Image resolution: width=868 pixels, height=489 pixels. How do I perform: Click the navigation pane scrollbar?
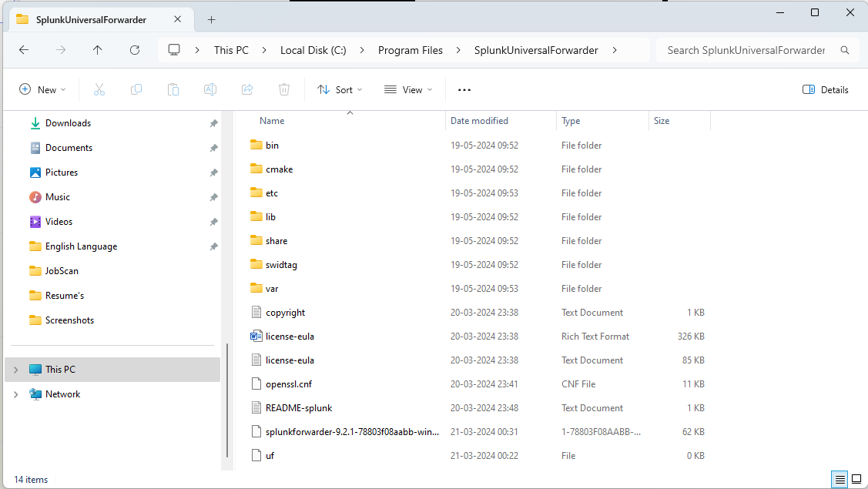[x=227, y=400]
